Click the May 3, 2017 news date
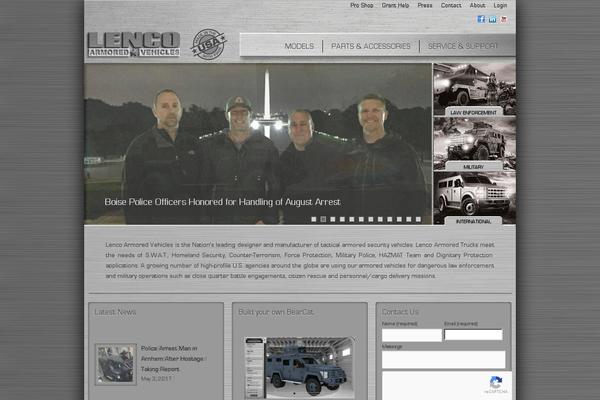This screenshot has width=600, height=400. (156, 379)
